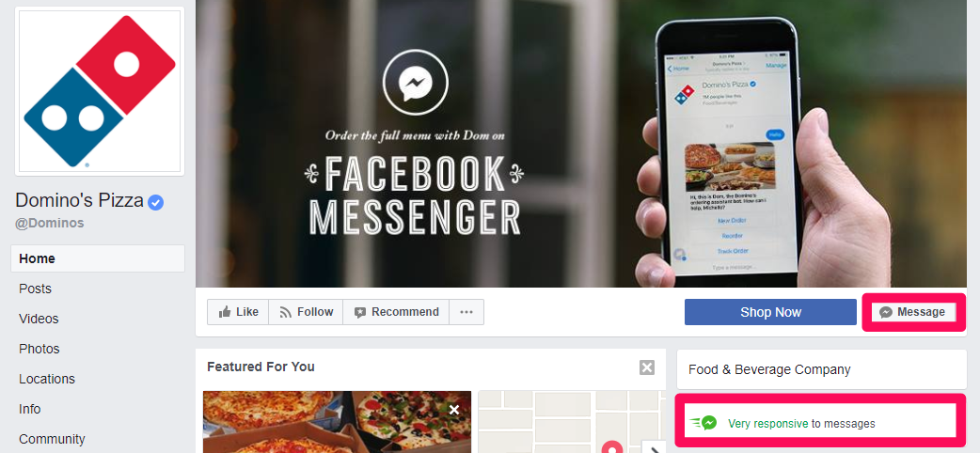980x453 pixels.
Task: Like the page with thumbs-up button
Action: pyautogui.click(x=238, y=312)
